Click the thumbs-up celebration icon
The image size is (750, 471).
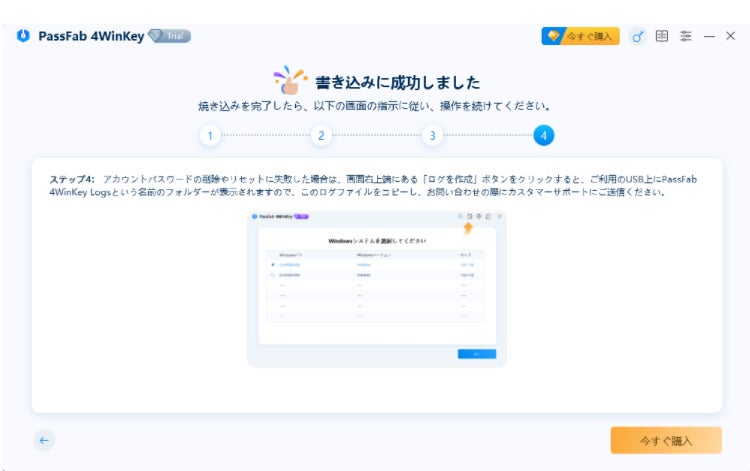click(x=290, y=80)
